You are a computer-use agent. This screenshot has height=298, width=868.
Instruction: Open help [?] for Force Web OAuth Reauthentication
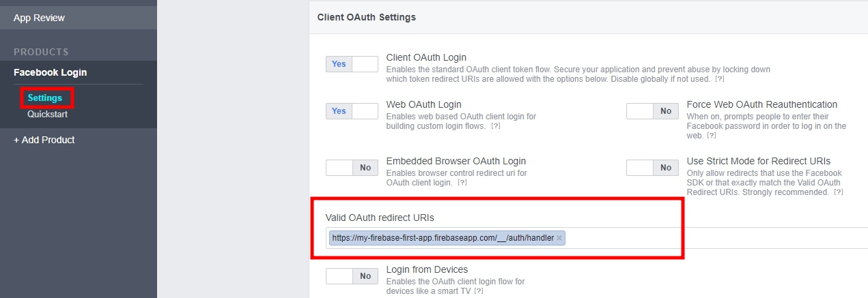pyautogui.click(x=711, y=136)
